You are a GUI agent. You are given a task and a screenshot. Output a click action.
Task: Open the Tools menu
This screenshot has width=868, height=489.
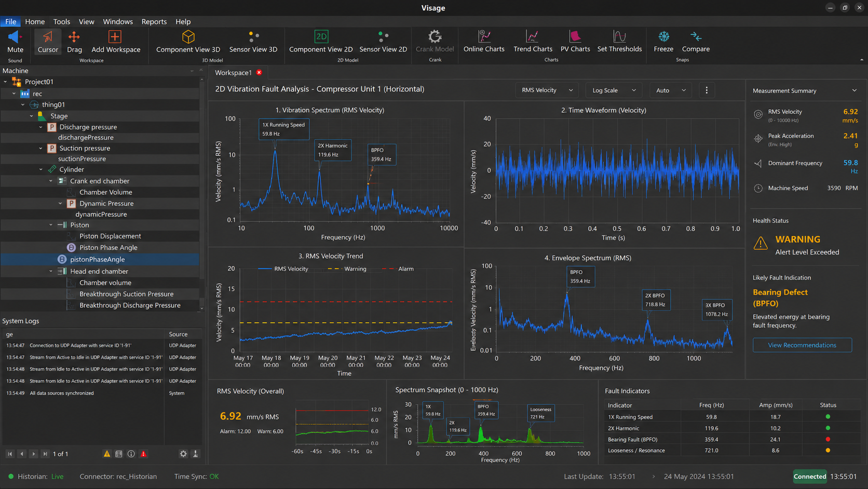coord(61,21)
